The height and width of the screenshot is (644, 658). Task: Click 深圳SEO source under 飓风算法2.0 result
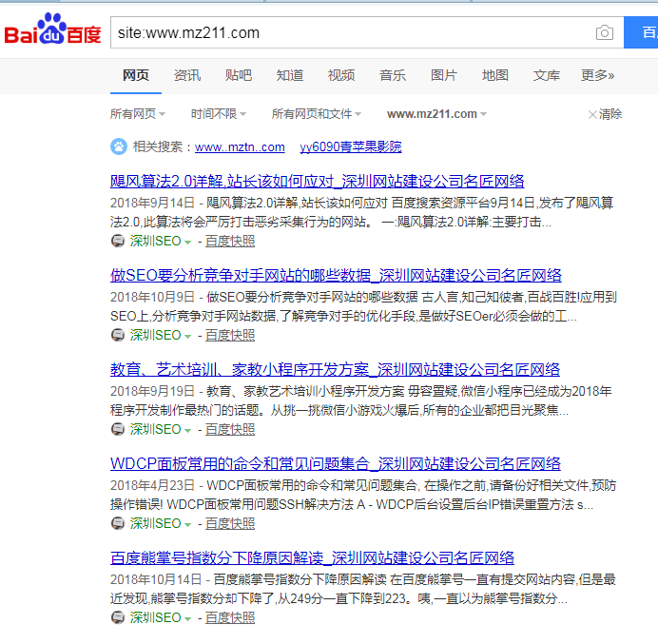[x=155, y=241]
